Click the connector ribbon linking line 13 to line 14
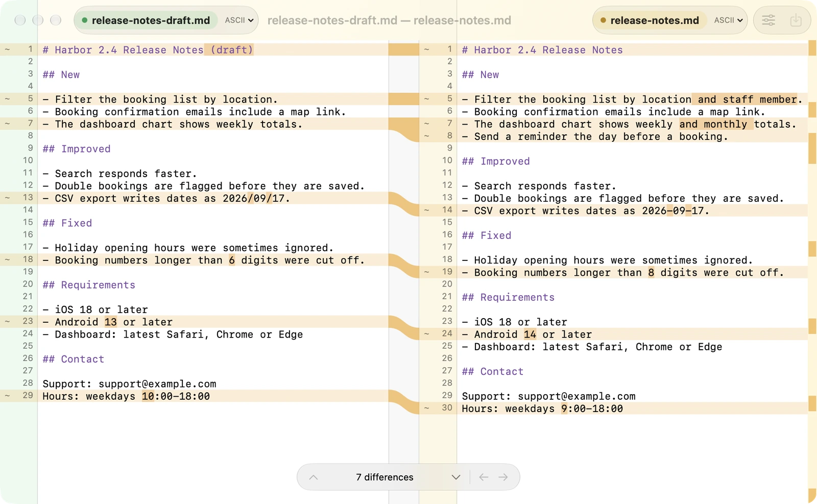The height and width of the screenshot is (504, 817). [404, 204]
